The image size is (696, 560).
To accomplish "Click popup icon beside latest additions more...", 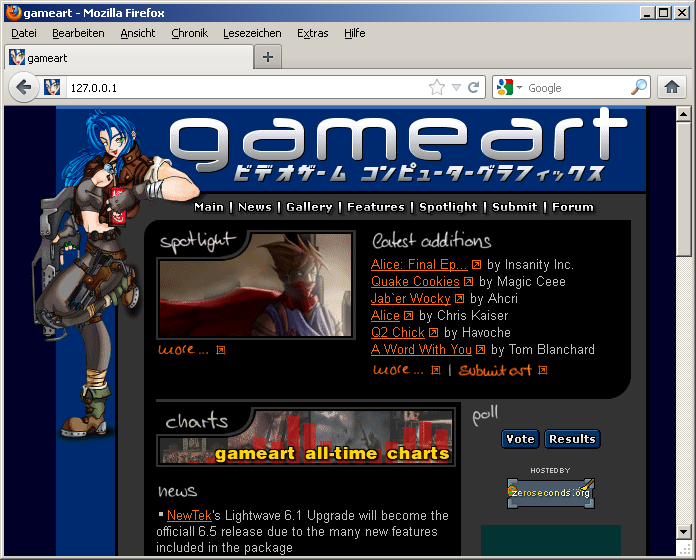I will 436,370.
